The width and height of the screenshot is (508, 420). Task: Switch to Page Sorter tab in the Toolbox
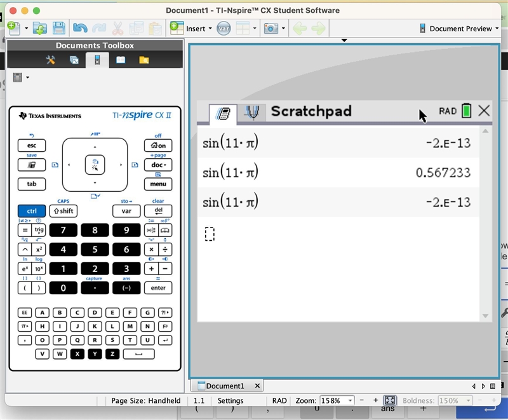coord(74,60)
